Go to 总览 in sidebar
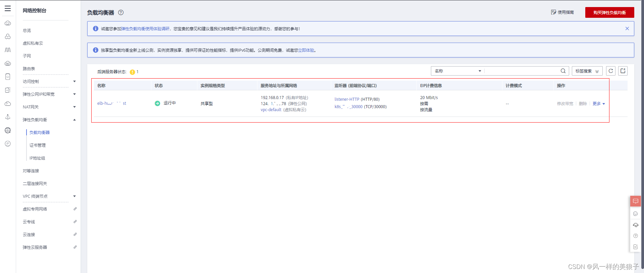The image size is (644, 273). 27,31
